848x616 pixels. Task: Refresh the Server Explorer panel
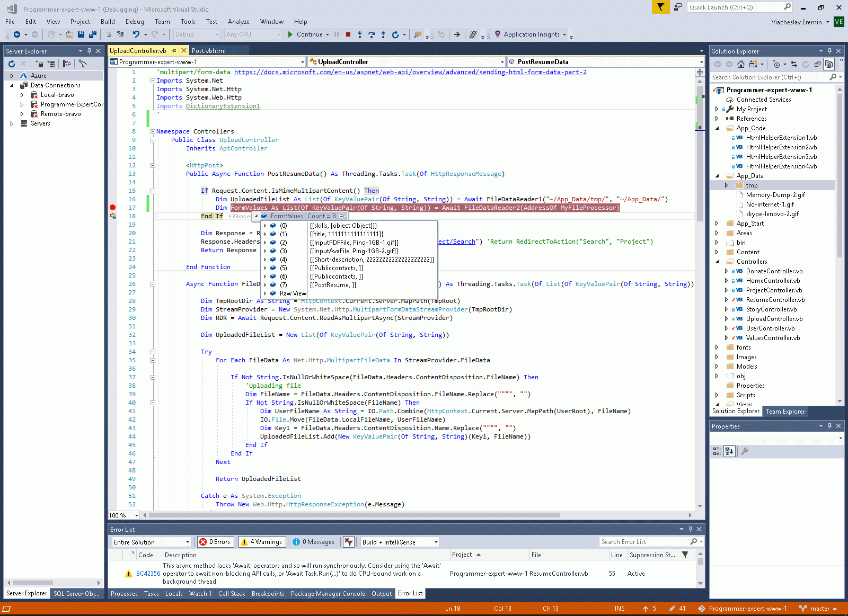[12, 64]
